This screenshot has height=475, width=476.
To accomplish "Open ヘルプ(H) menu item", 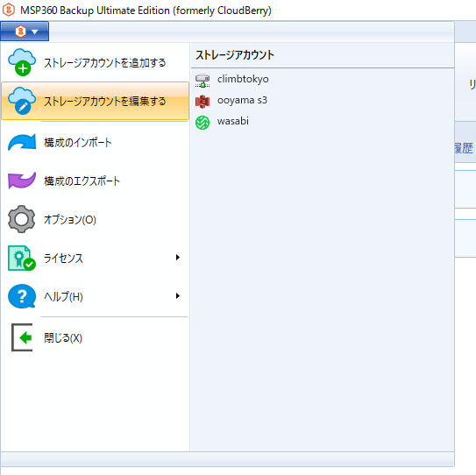I will point(96,296).
